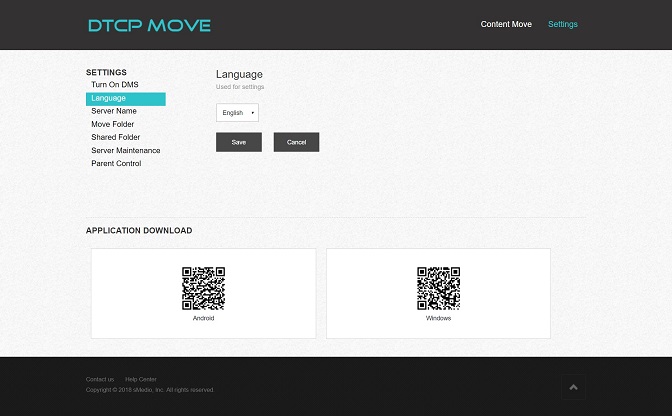Viewport: 672px width, 416px height.
Task: Open the English language dropdown
Action: tap(237, 113)
